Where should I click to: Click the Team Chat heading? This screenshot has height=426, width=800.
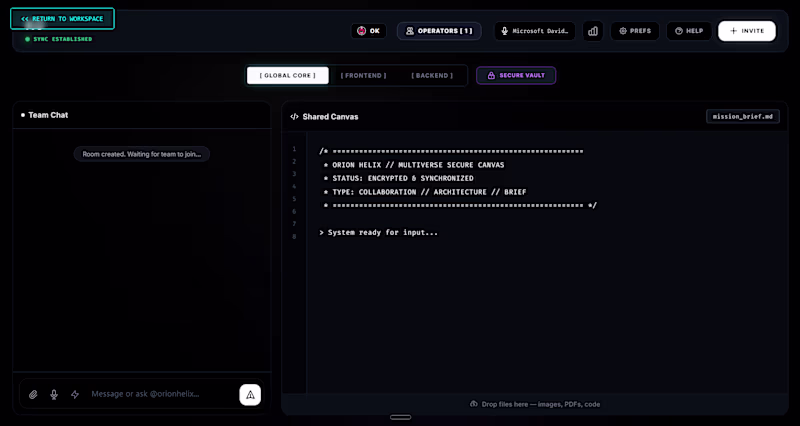(x=48, y=115)
